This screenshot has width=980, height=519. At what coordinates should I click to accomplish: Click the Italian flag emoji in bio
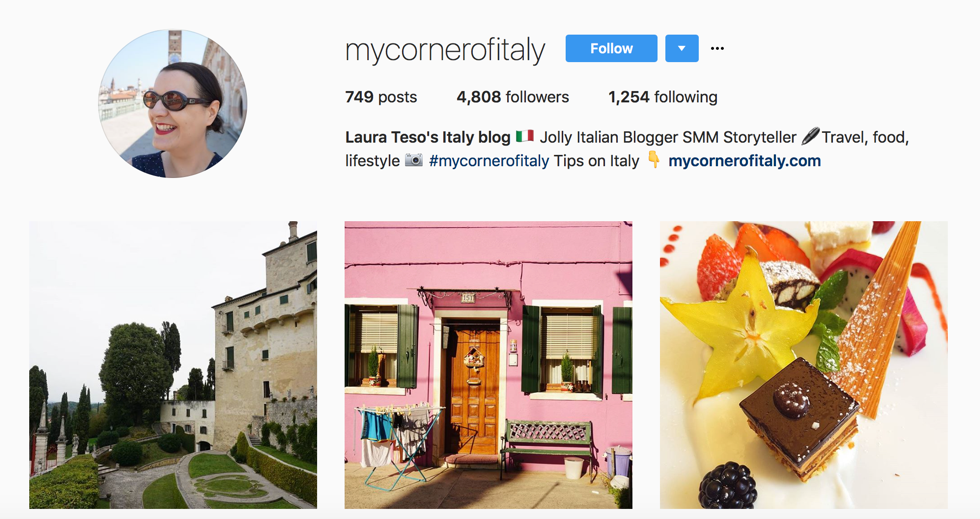pos(524,136)
